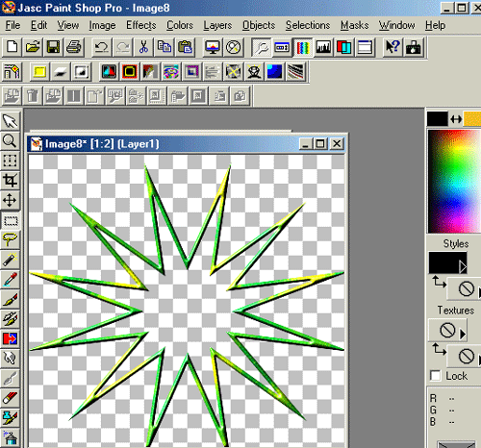Expand the foreground Styles swatch arrow
This screenshot has width=481, height=448.
click(463, 266)
